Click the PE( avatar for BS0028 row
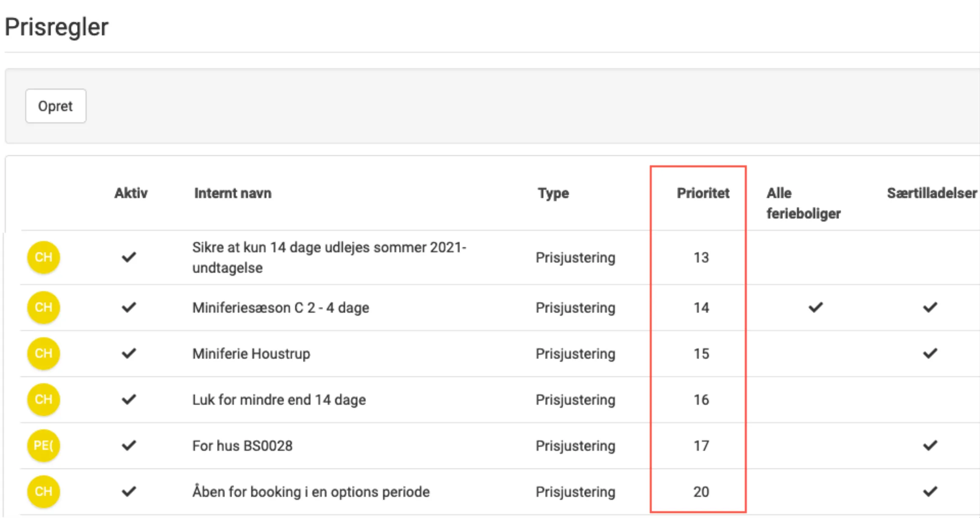Screen dimensions: 980x518 43,446
